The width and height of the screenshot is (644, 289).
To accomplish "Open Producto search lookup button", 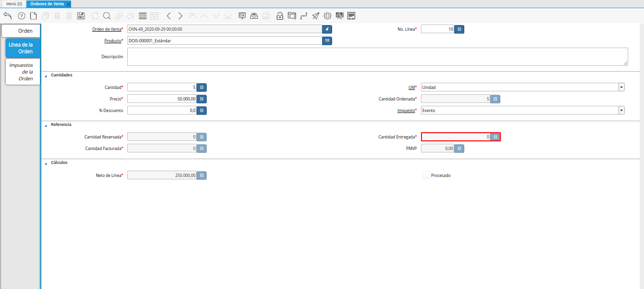I will (x=327, y=41).
